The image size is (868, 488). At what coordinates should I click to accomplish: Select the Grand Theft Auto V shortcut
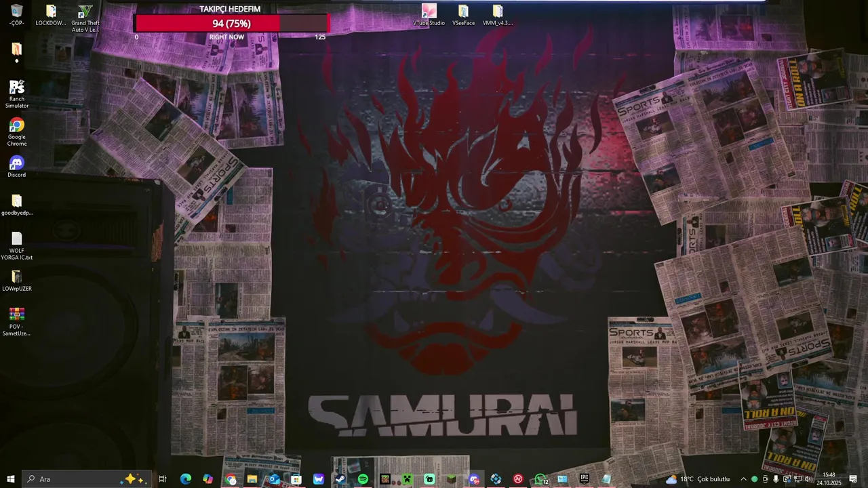(x=85, y=18)
